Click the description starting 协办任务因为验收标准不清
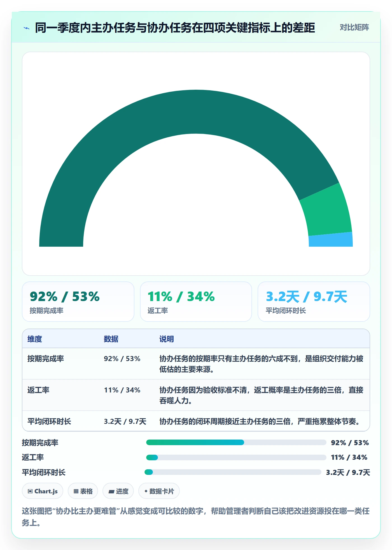This screenshot has height=550, width=392. point(262,395)
